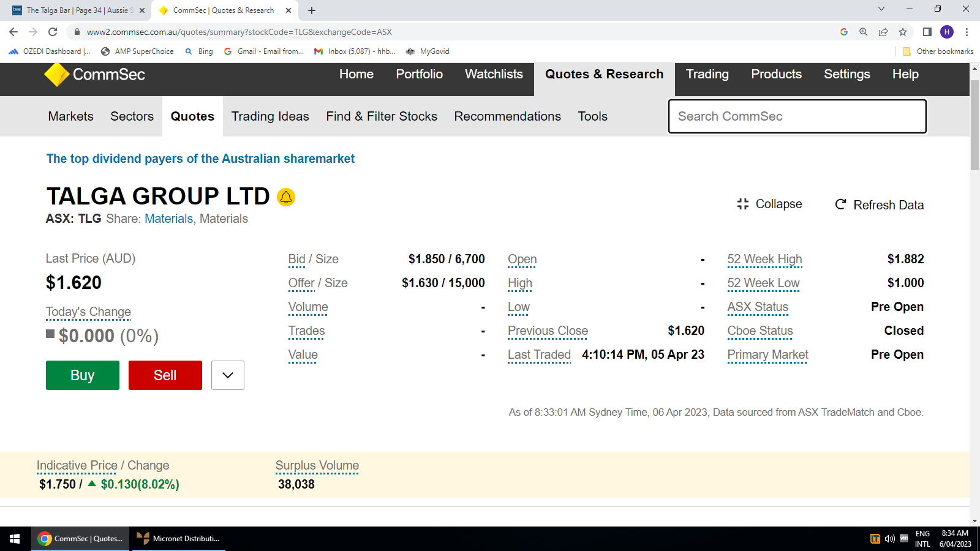Open the Products menu
Screen dimensions: 980x551
pyautogui.click(x=777, y=74)
